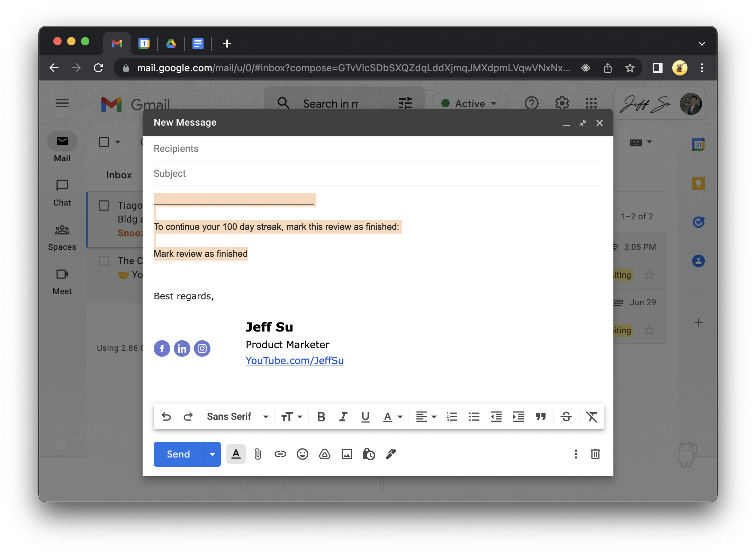Show search options sliders icon
The width and height of the screenshot is (756, 553).
pyautogui.click(x=405, y=103)
